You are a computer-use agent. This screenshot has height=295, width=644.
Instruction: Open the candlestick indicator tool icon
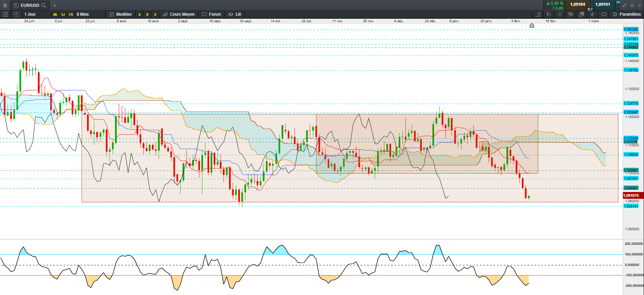click(x=592, y=14)
